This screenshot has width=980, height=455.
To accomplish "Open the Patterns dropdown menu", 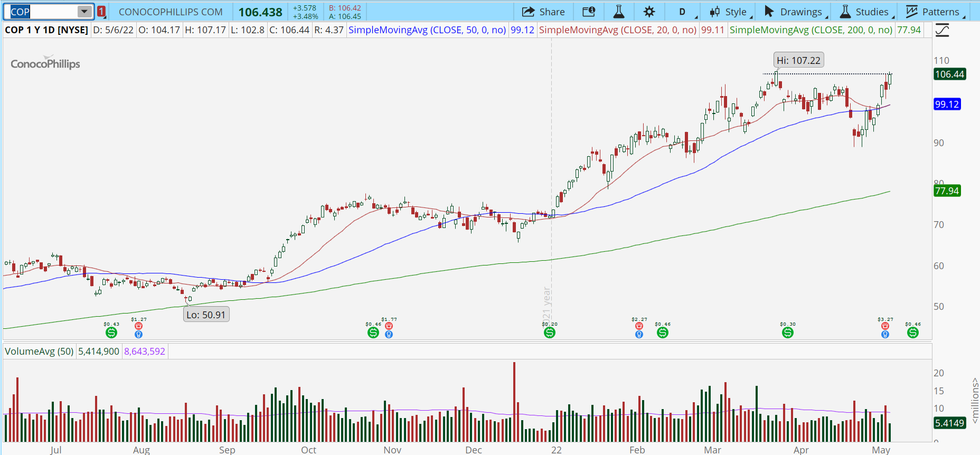I will click(x=935, y=12).
